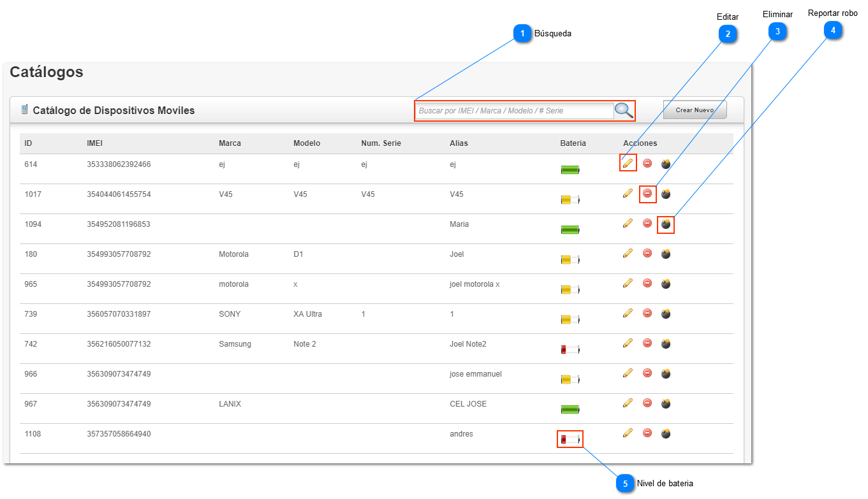Viewport: 868px width, 499px height.
Task: Report theft for Maria device
Action: click(x=666, y=224)
